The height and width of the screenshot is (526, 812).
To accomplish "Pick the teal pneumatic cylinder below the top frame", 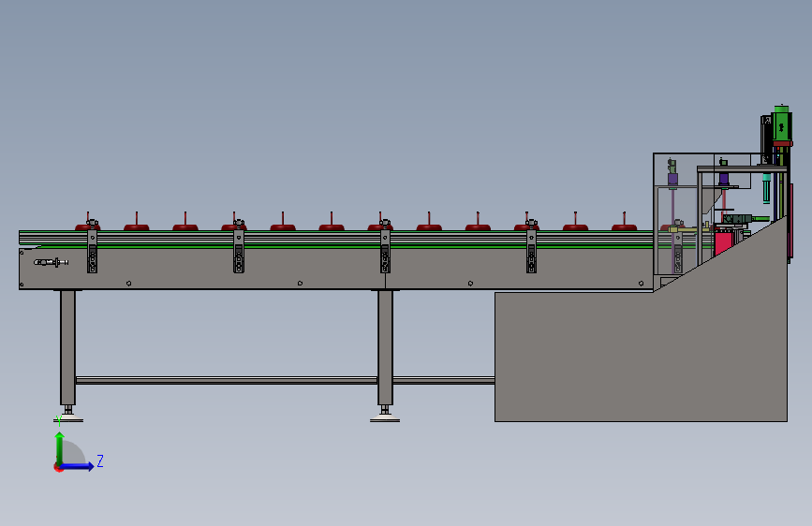I will click(766, 187).
